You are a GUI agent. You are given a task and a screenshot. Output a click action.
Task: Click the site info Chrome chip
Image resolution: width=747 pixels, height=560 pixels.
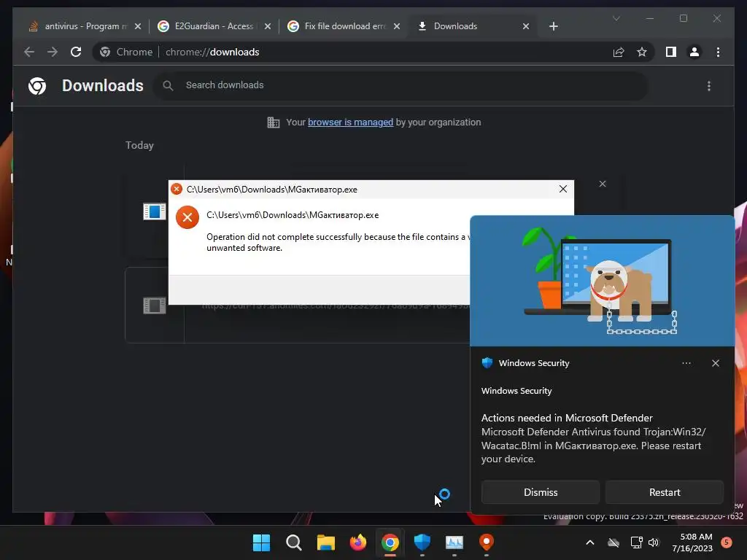click(127, 52)
